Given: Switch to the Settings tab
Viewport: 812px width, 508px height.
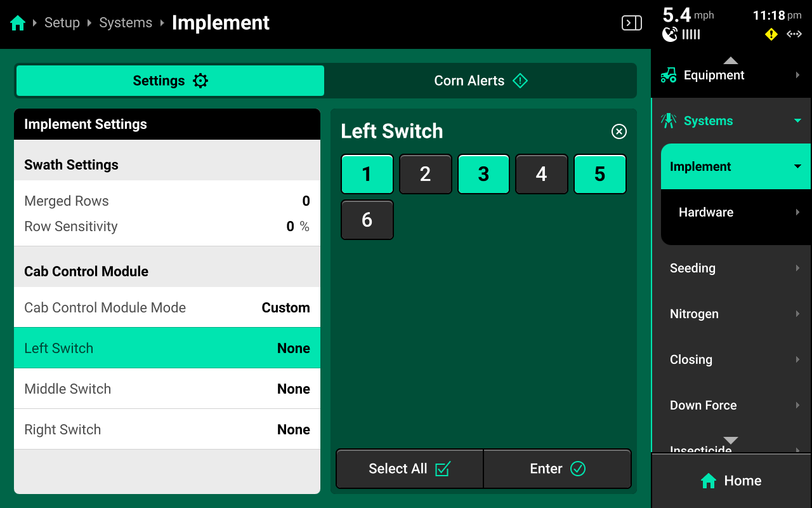Looking at the screenshot, I should pos(170,81).
